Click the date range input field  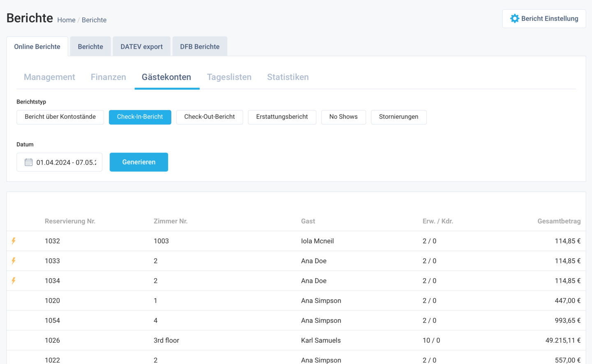click(59, 162)
